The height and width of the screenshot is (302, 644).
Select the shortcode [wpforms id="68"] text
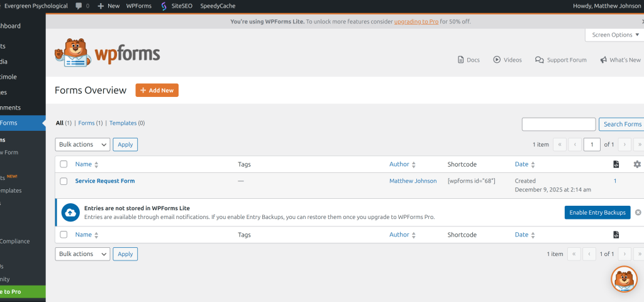472,181
